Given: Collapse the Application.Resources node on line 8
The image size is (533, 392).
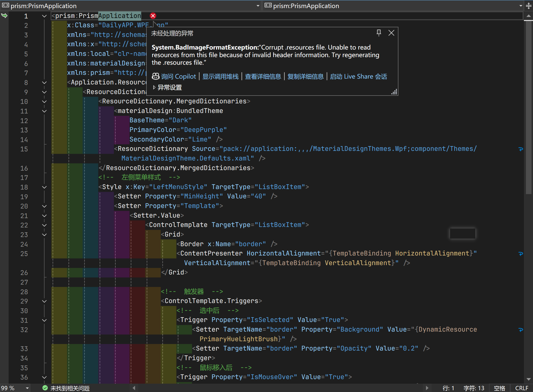Looking at the screenshot, I should (44, 83).
